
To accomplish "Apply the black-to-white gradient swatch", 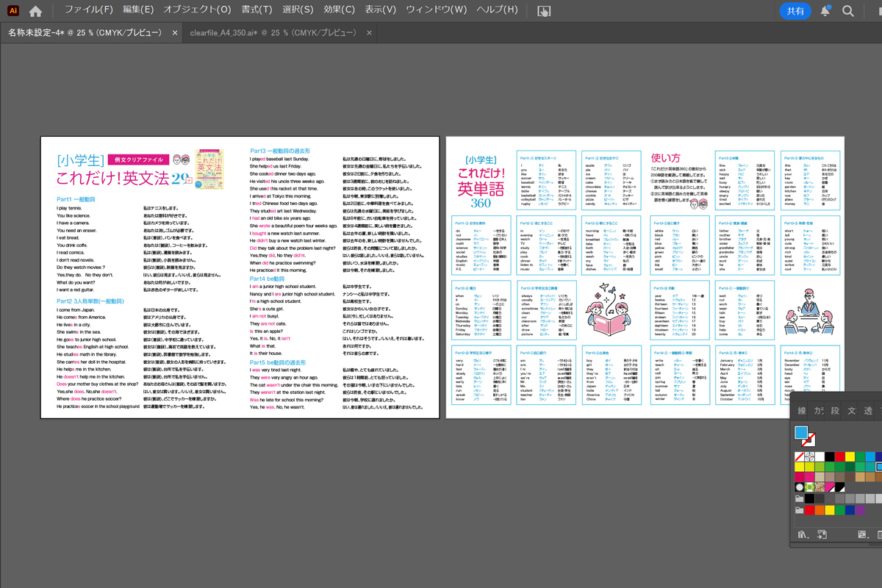I will click(x=840, y=487).
